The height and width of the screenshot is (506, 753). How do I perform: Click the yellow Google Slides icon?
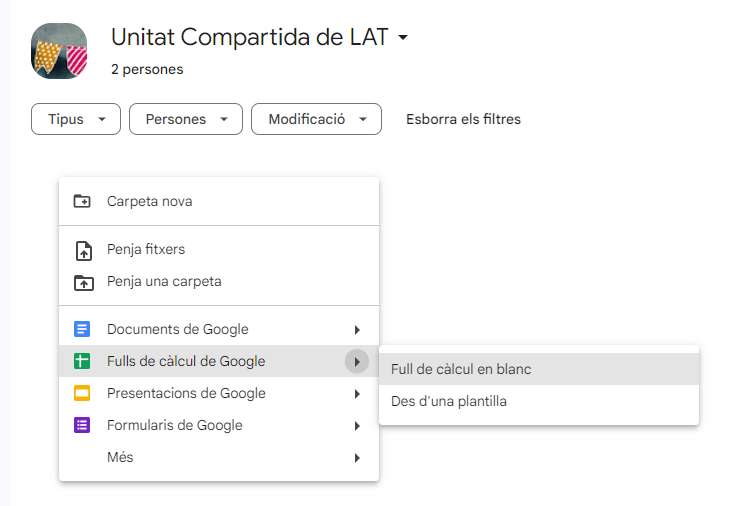(x=83, y=394)
